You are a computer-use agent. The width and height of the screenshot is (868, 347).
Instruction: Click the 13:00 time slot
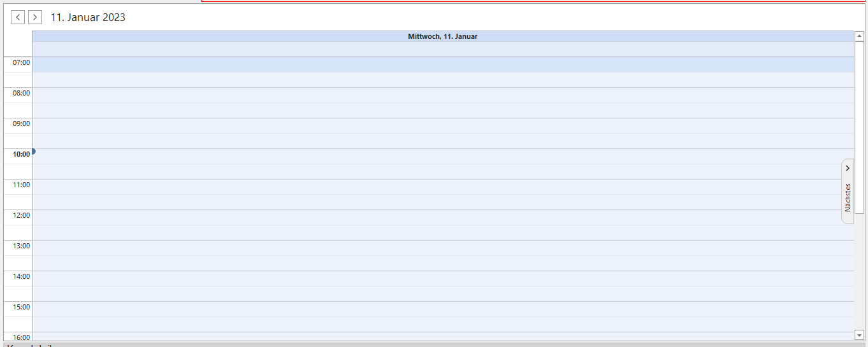[442, 248]
